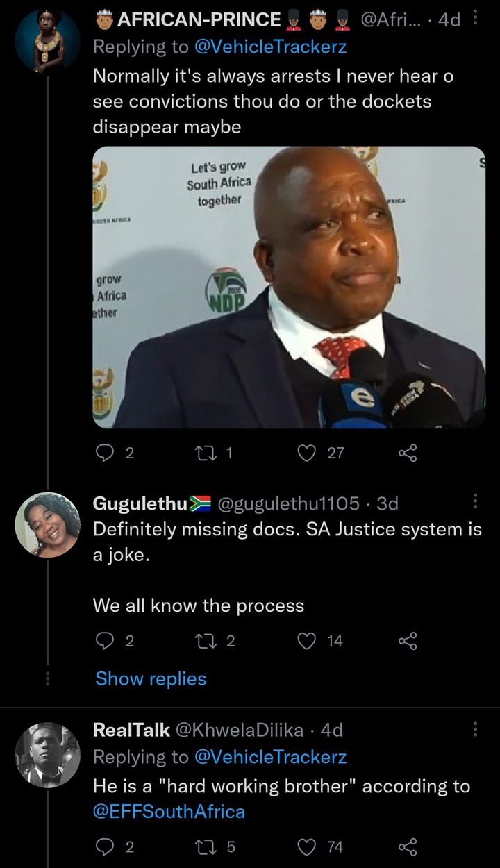Open the attached press briefing image

[x=289, y=287]
